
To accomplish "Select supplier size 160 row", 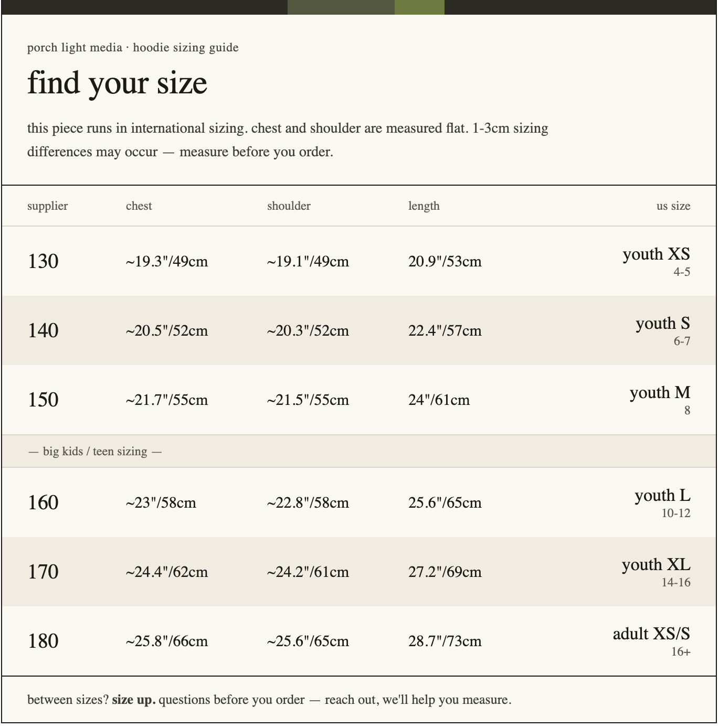I will pyautogui.click(x=359, y=502).
